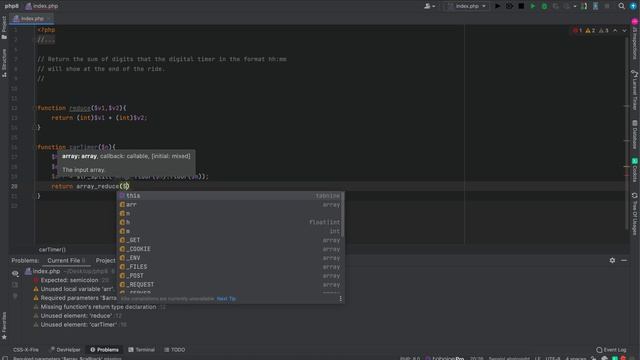Screen dimensions: 640x360
Task: Select 'Expected: semicolon' error row
Action: pos(71,280)
